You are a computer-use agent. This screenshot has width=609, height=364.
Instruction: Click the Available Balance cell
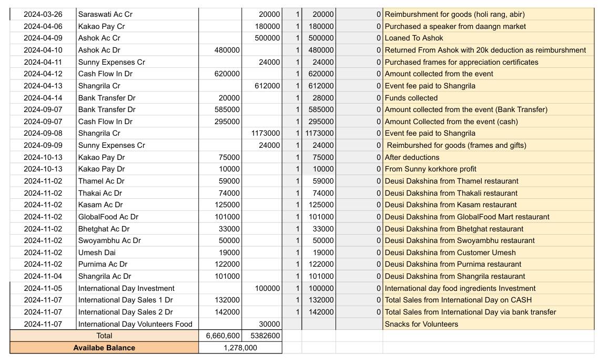point(105,347)
